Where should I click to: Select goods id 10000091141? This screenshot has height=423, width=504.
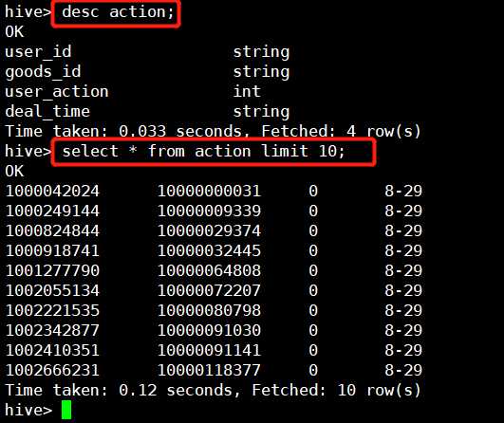pos(209,350)
